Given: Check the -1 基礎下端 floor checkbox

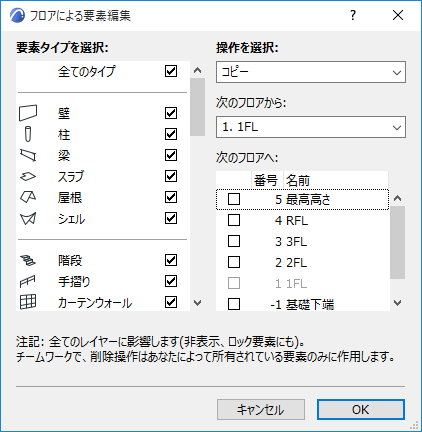Looking at the screenshot, I should (x=234, y=304).
